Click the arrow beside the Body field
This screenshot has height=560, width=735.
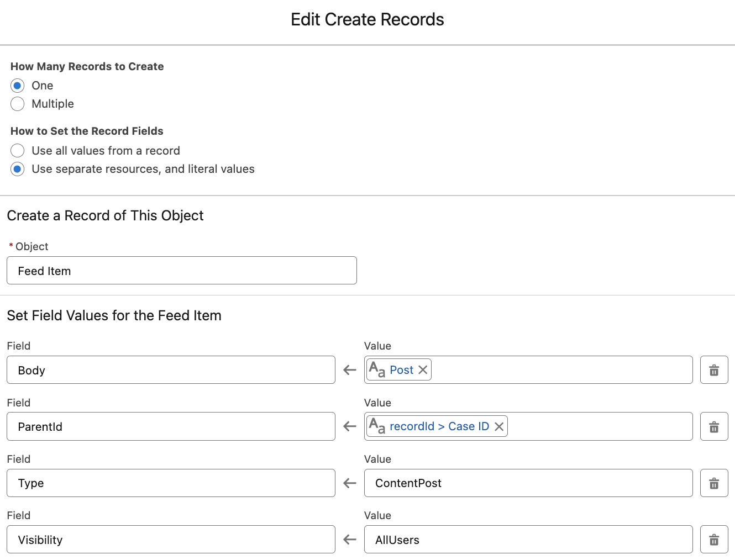349,370
